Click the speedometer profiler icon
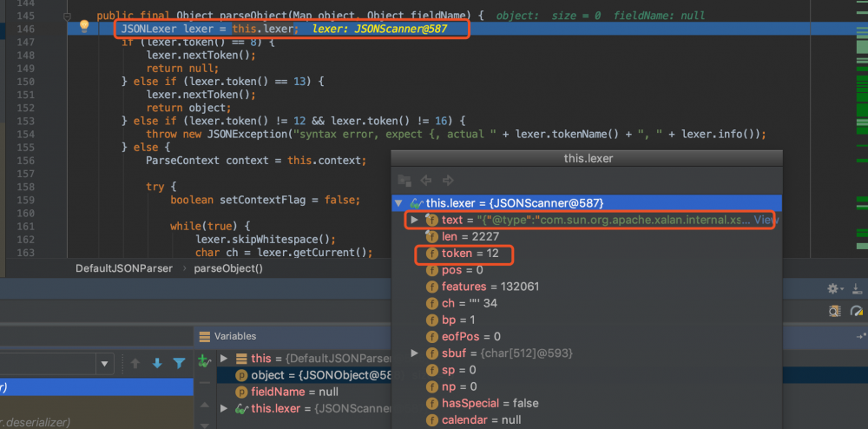Image resolution: width=868 pixels, height=429 pixels. [857, 311]
